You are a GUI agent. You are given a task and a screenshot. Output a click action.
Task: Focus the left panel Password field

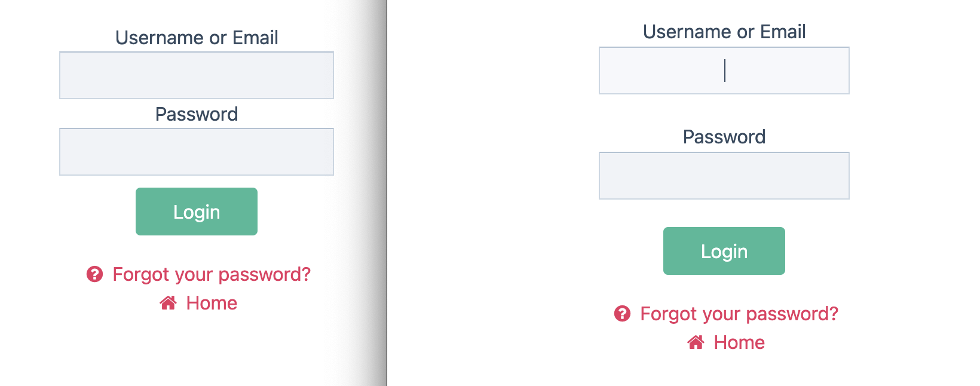197,152
